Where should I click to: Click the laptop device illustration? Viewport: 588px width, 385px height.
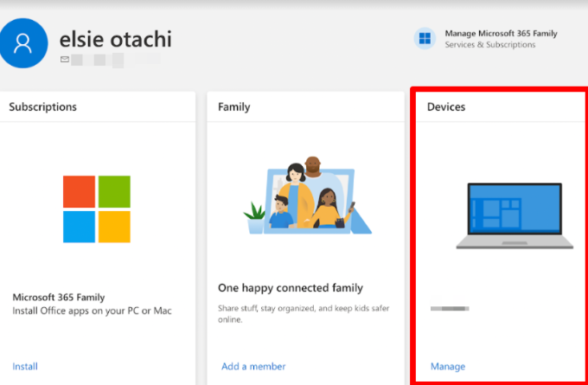[x=514, y=215]
